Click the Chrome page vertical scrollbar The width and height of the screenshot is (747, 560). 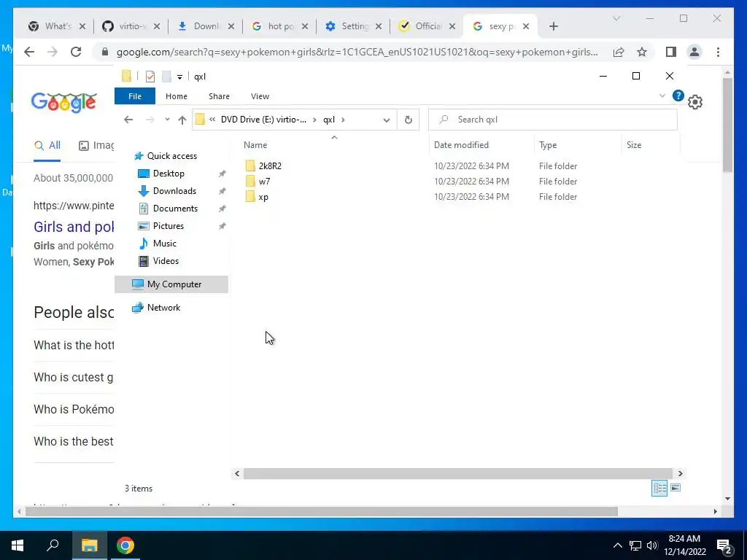click(x=727, y=125)
